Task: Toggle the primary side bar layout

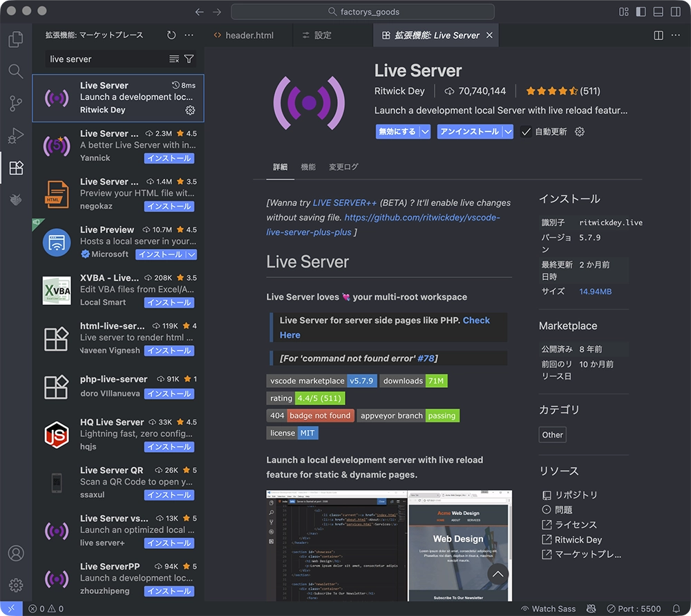Action: point(641,12)
